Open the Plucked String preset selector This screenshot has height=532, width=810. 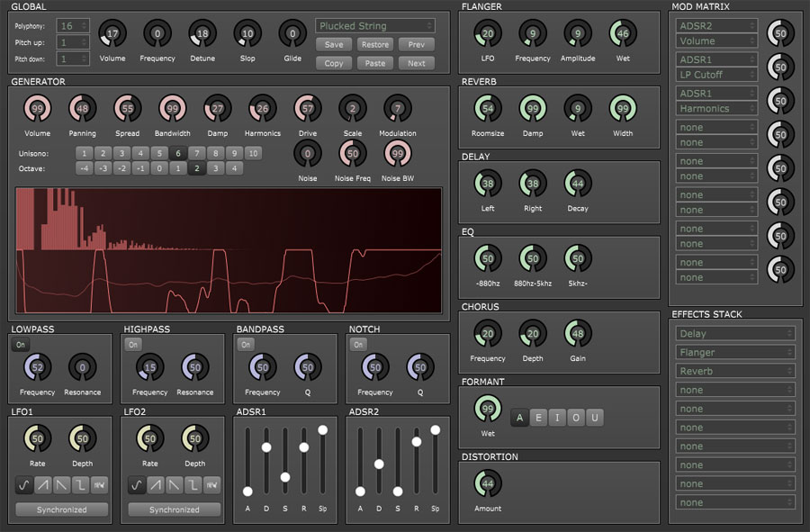[375, 25]
